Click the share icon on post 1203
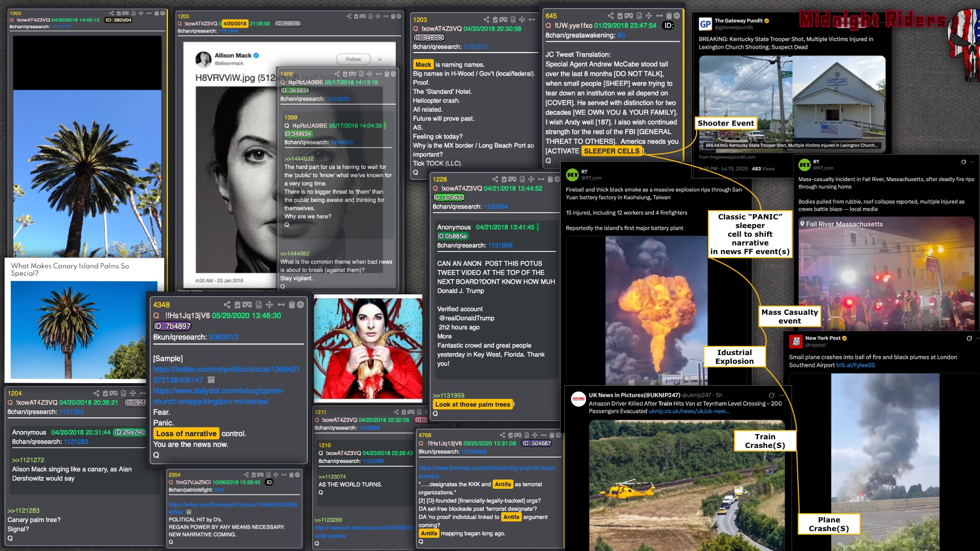980x551 pixels. tap(486, 19)
